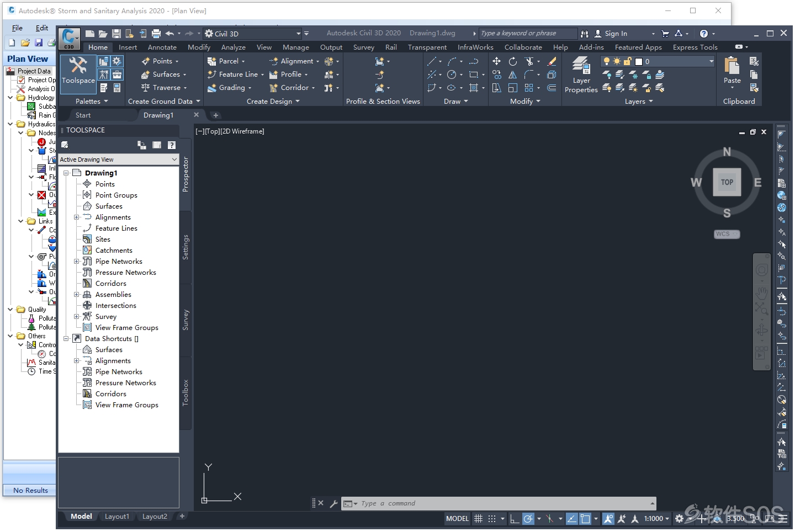The width and height of the screenshot is (795, 532).
Task: Expand the Draw panel flyout
Action: point(455,102)
